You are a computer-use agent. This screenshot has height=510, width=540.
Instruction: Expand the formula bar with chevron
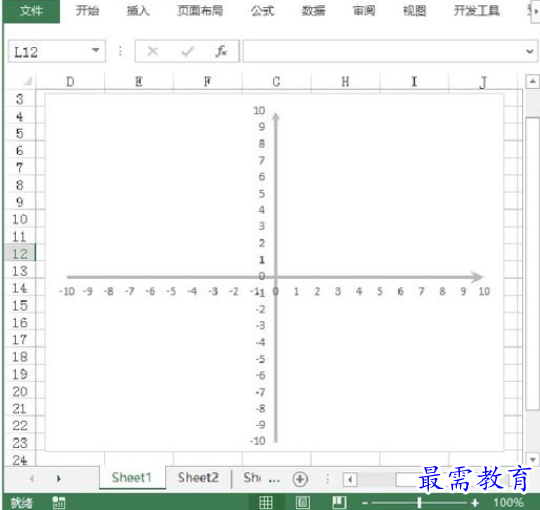click(530, 52)
